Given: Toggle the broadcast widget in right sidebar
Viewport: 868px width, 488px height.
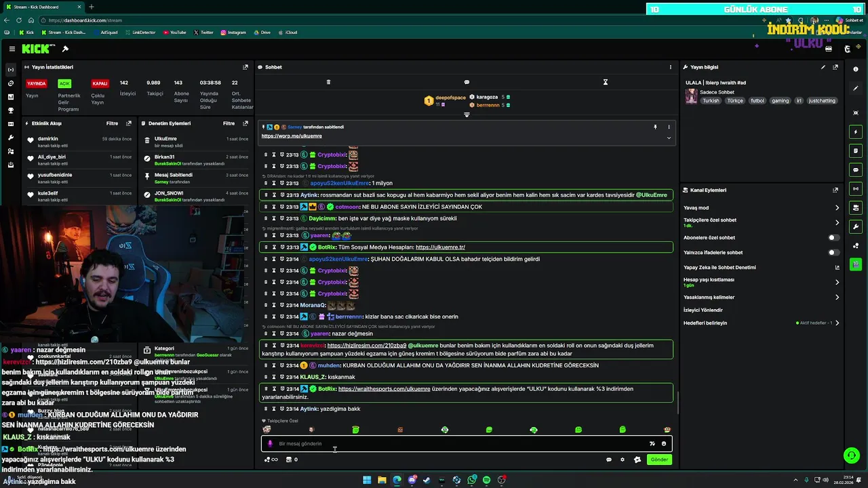Looking at the screenshot, I should click(856, 188).
